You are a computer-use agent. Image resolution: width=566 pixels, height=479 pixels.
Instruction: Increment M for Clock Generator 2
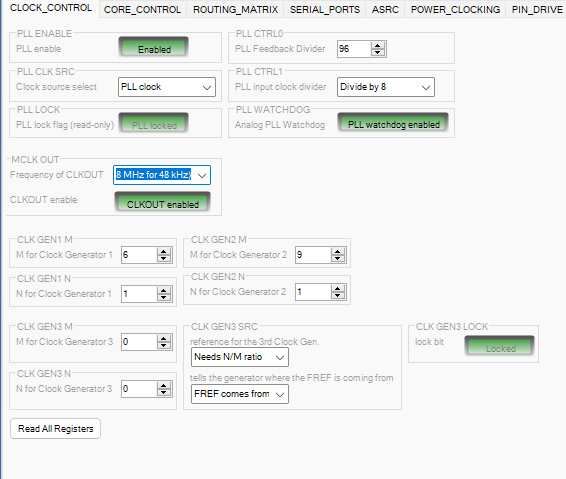tap(338, 251)
